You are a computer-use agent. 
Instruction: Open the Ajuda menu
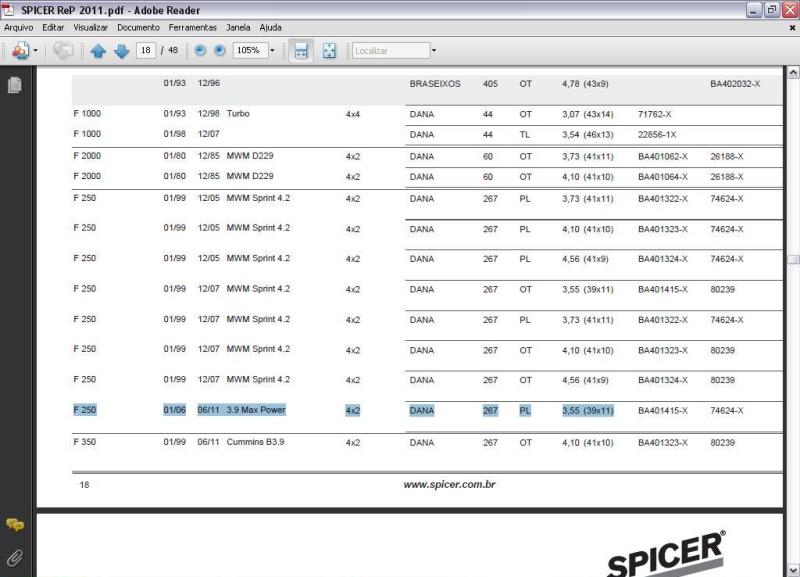(270, 28)
